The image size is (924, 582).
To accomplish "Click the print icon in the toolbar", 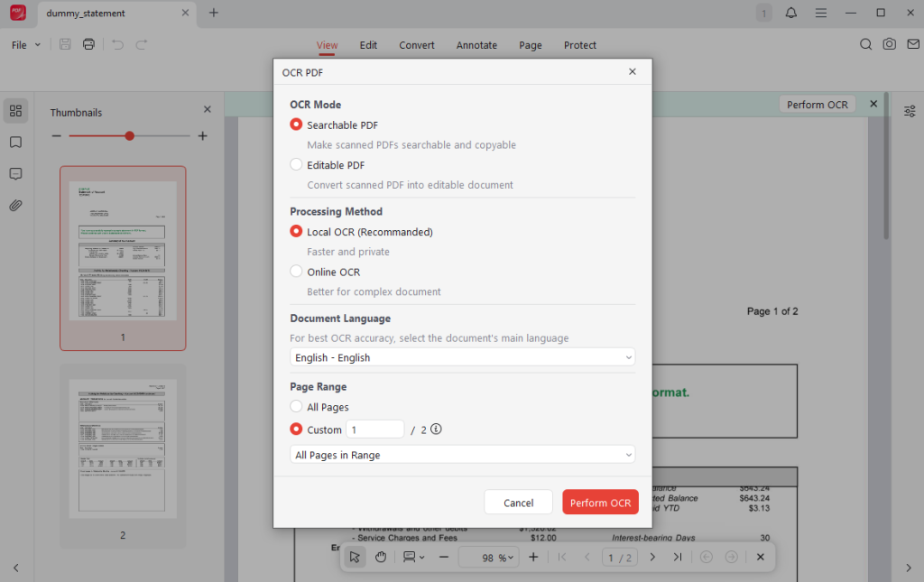I will pyautogui.click(x=88, y=44).
